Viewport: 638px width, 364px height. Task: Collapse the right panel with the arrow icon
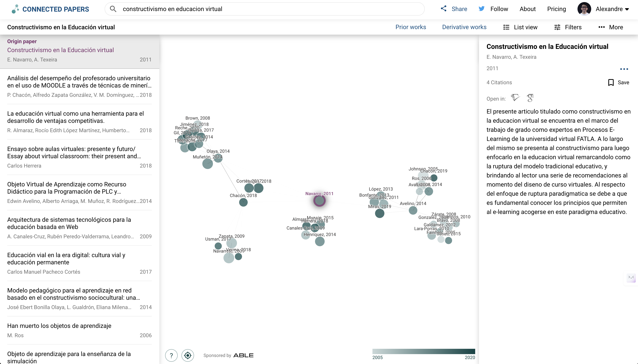631,278
